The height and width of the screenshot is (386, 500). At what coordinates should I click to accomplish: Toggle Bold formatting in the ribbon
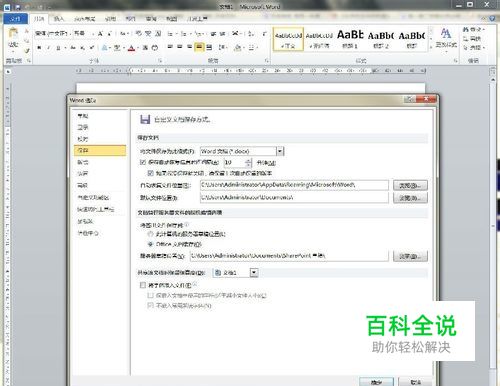[x=39, y=48]
